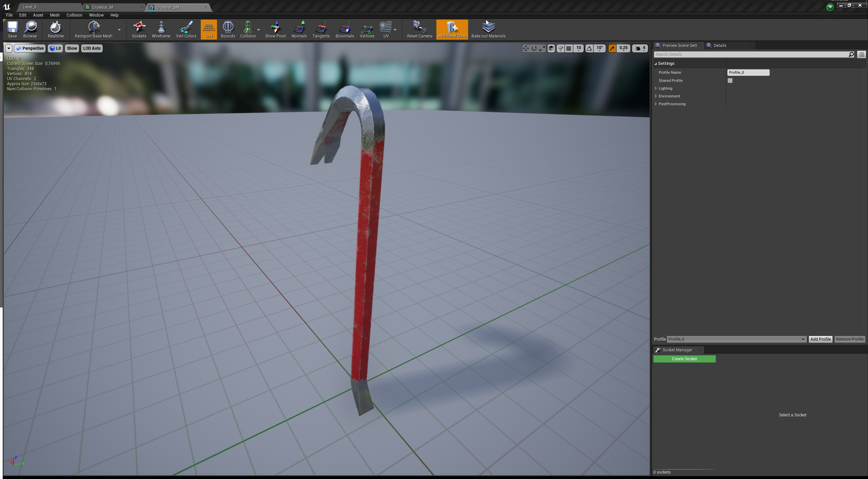Toggle Realtime viewport rendering
The image size is (868, 479).
(x=56, y=29)
